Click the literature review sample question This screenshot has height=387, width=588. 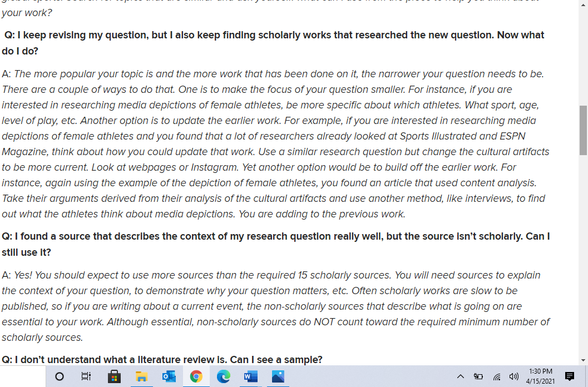[x=162, y=360]
